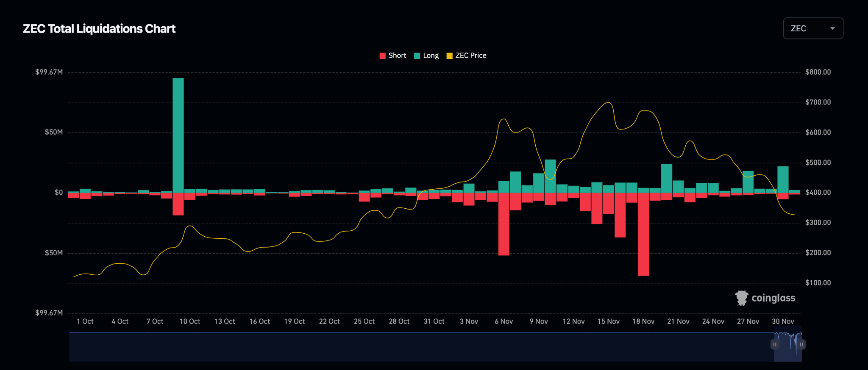Click the large red short bar at 6 Nov
868x370 pixels.
click(x=504, y=224)
